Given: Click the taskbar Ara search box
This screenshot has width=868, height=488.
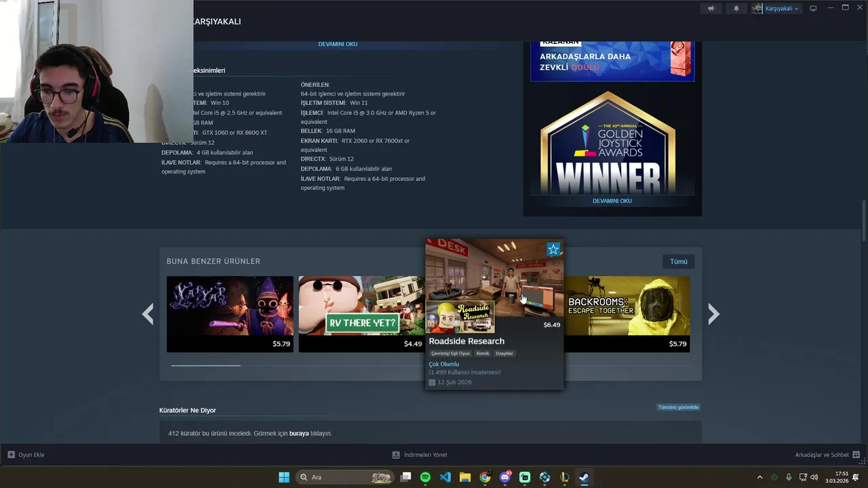Looking at the screenshot, I should tap(345, 477).
